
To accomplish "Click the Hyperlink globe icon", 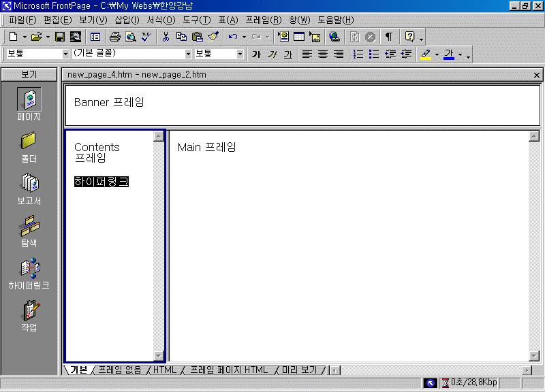I will tap(334, 37).
